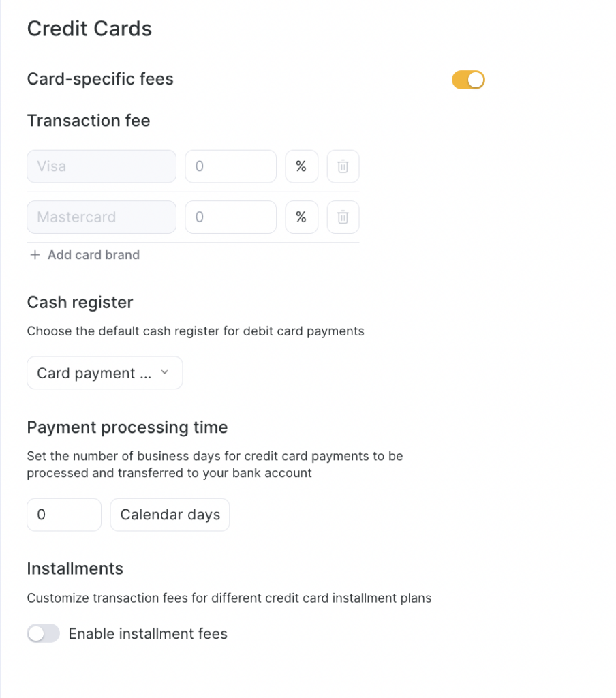Click the Add card brand link
The width and height of the screenshot is (616, 698).
tap(93, 255)
